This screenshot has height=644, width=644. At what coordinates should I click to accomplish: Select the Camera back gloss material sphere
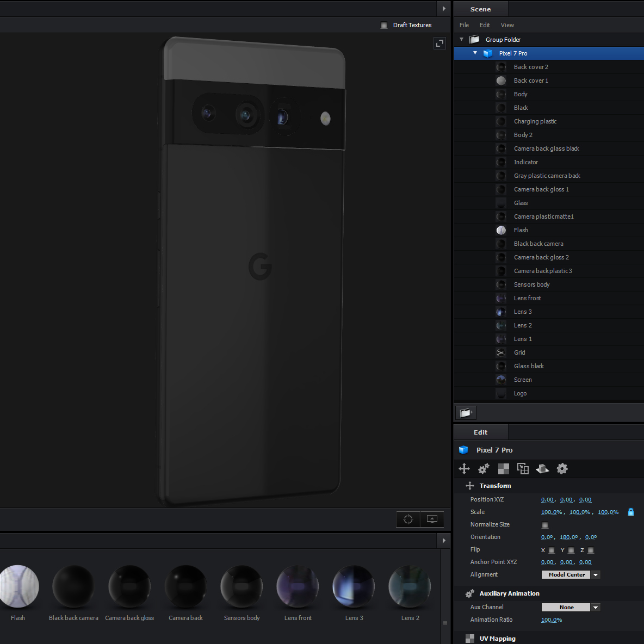129,586
